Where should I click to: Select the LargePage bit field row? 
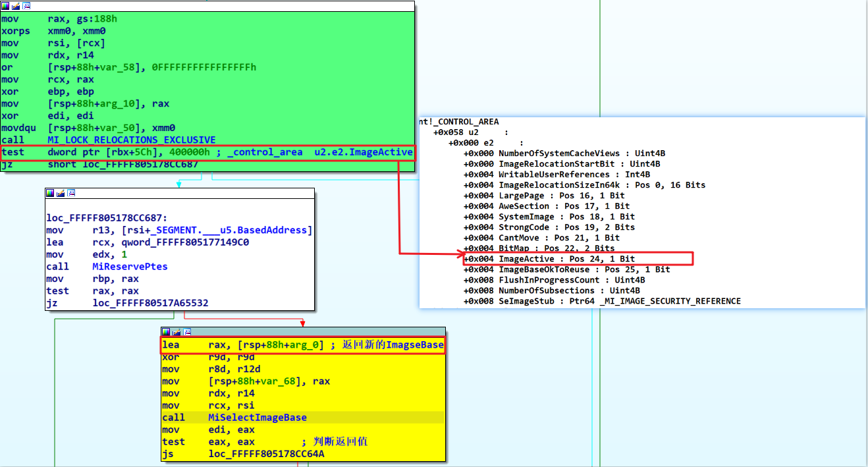point(545,196)
